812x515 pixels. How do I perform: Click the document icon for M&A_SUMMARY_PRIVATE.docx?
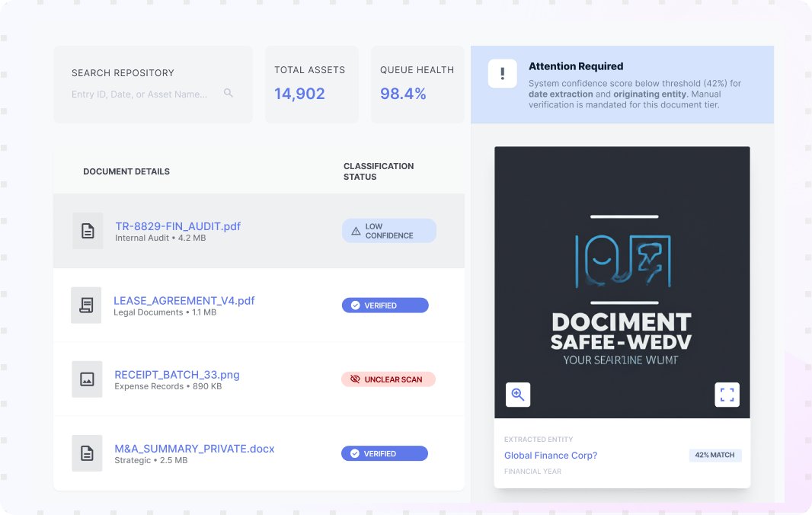(x=87, y=453)
